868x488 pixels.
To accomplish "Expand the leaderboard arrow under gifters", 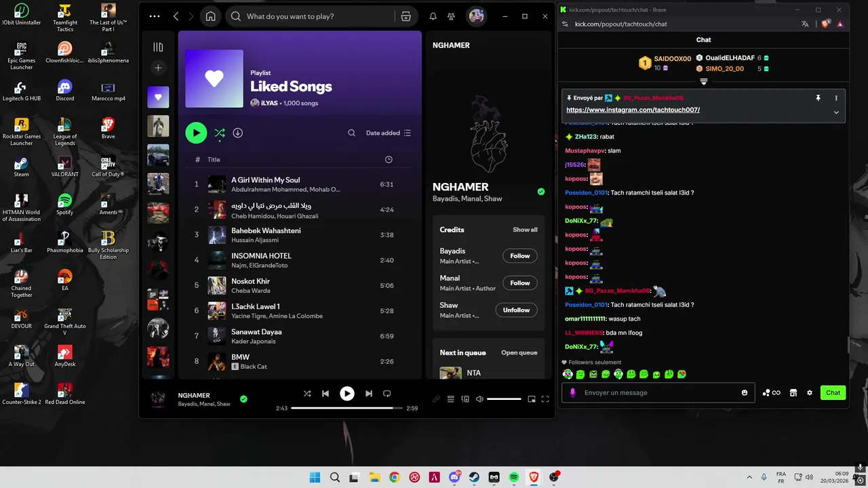I will [x=703, y=82].
